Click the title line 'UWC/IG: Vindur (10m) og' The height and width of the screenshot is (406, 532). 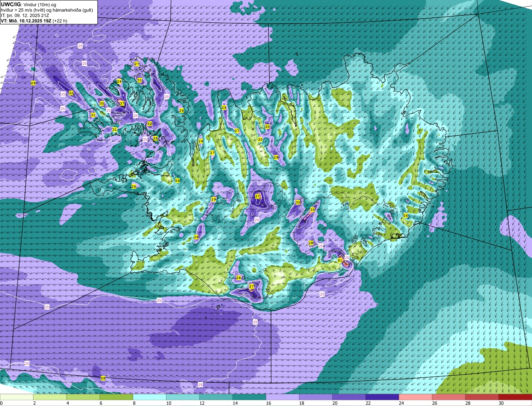click(x=28, y=4)
